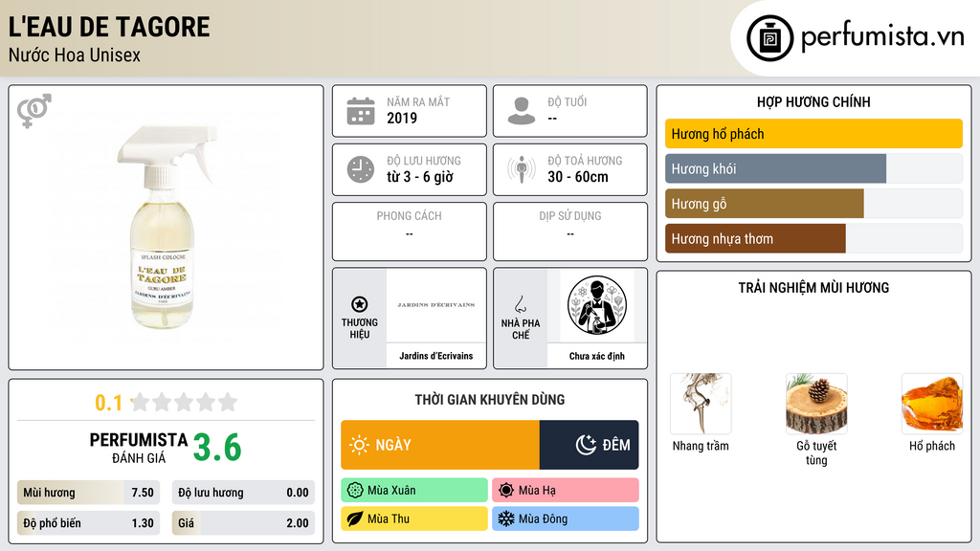Click the Gỗ tuyết tùng note caption
980x551 pixels.
816,452
